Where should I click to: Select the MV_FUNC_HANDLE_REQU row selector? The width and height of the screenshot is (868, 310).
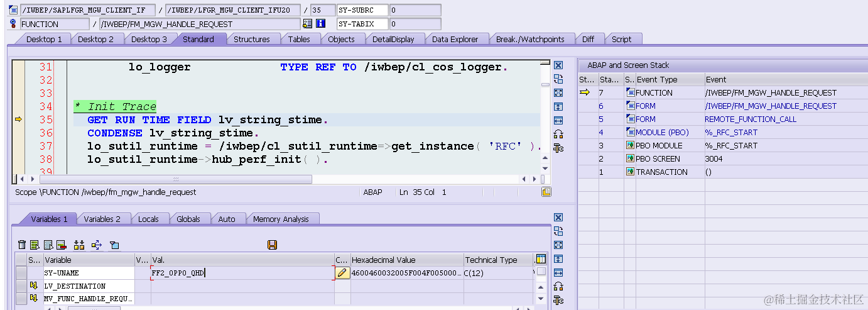pos(21,299)
